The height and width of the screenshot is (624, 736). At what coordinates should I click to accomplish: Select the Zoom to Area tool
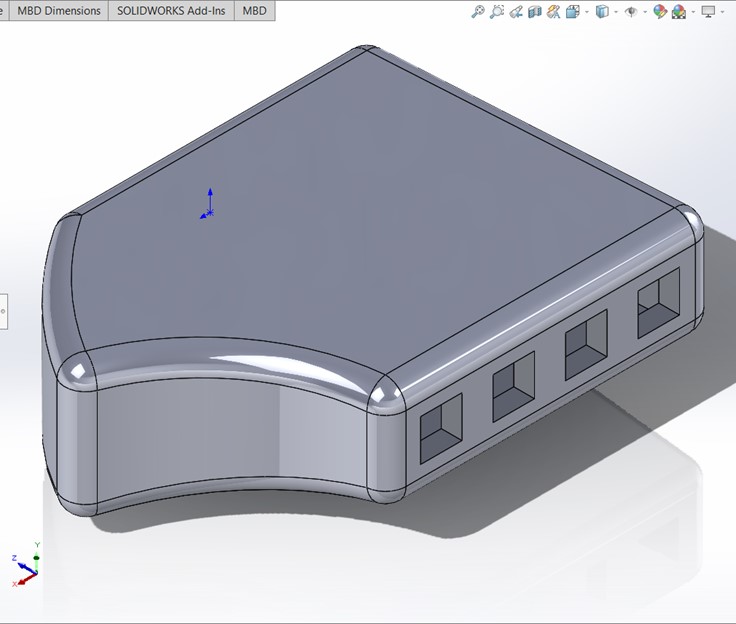(497, 11)
